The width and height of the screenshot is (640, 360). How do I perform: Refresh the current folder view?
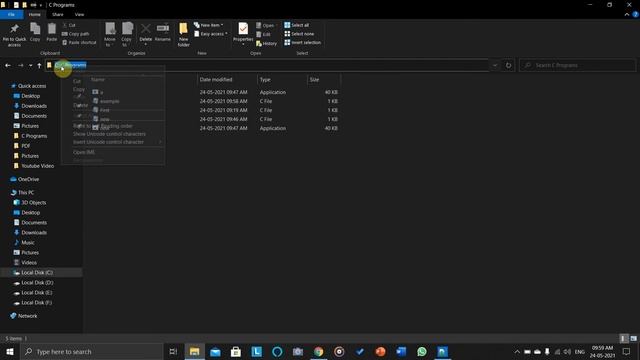[508, 65]
